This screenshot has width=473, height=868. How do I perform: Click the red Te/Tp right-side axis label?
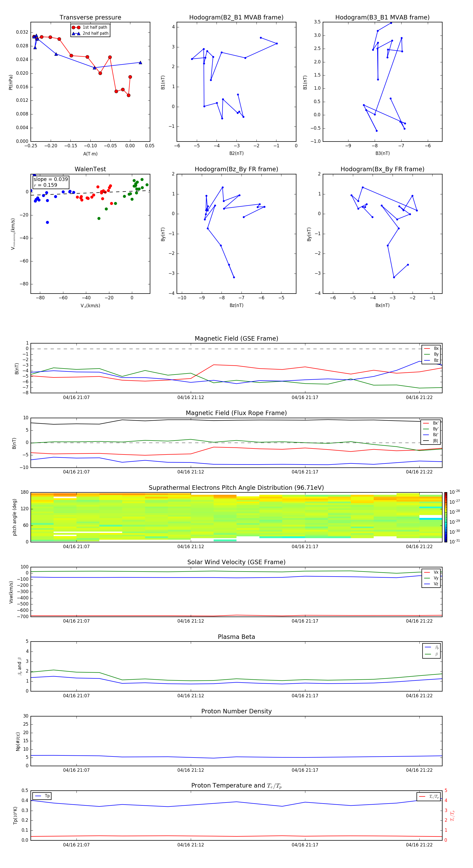453,815
